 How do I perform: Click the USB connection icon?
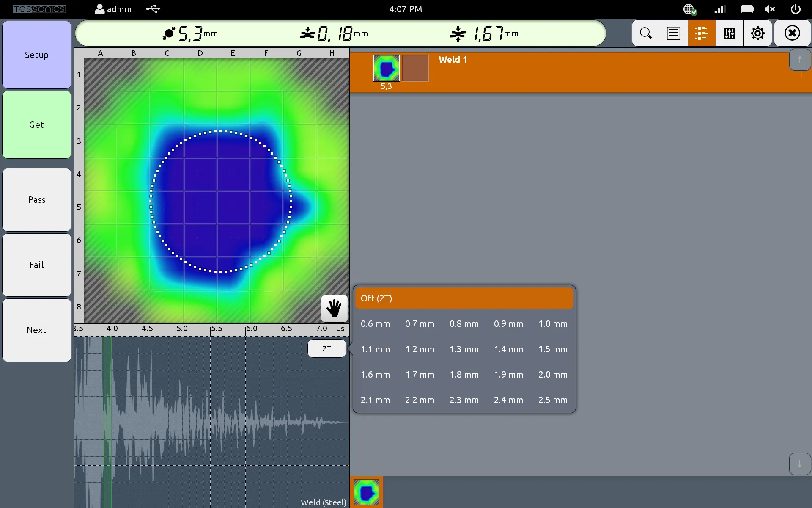point(153,9)
